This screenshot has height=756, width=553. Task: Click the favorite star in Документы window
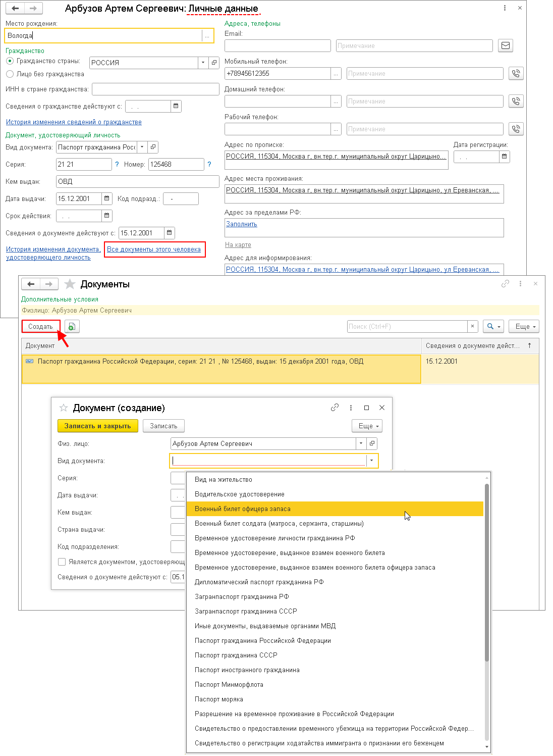pyautogui.click(x=70, y=284)
